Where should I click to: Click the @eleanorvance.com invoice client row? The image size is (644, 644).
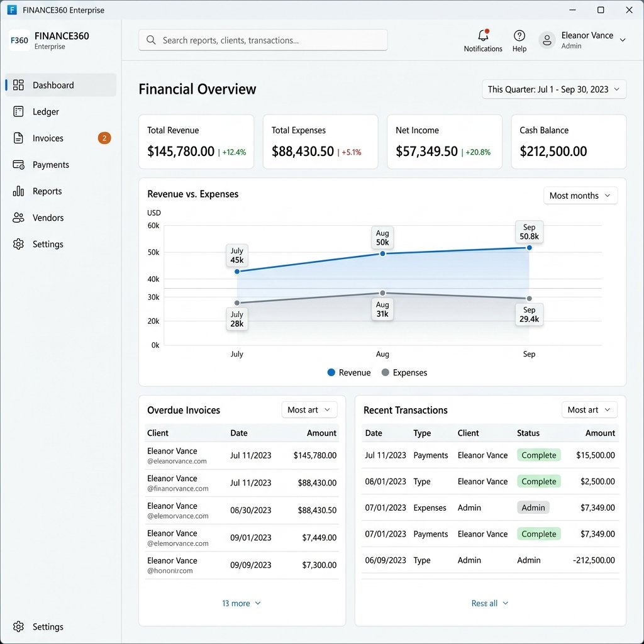point(242,455)
